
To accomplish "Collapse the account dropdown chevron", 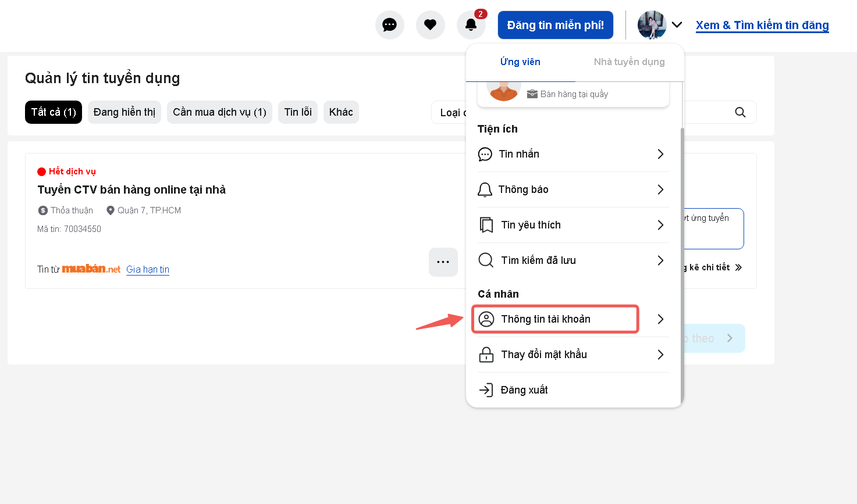I will point(677,25).
